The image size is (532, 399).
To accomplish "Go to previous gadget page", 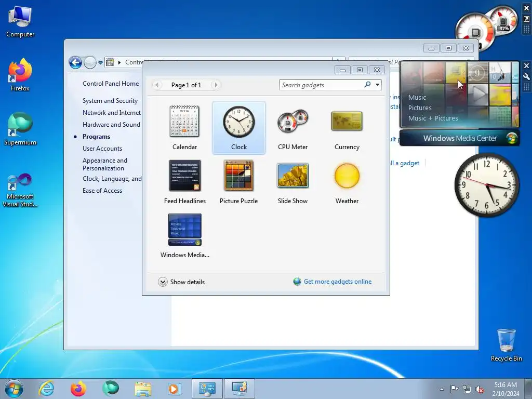I will tap(157, 85).
